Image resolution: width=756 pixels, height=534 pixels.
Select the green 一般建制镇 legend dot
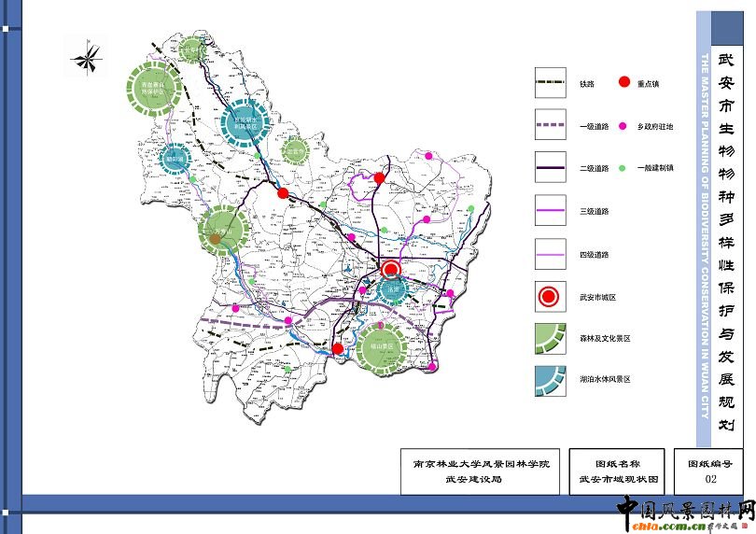[x=623, y=168]
